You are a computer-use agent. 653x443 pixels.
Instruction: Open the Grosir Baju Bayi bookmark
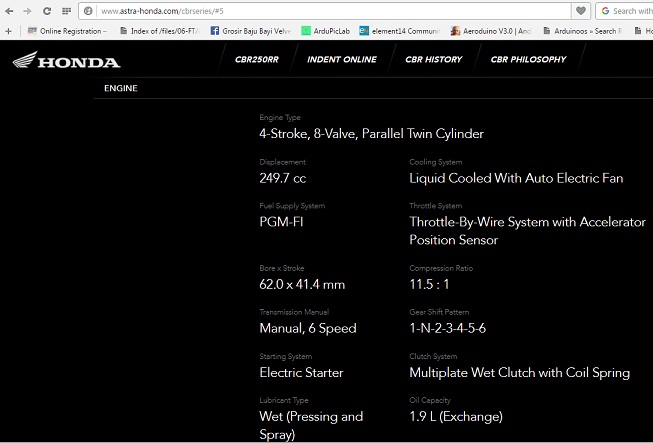pos(251,31)
